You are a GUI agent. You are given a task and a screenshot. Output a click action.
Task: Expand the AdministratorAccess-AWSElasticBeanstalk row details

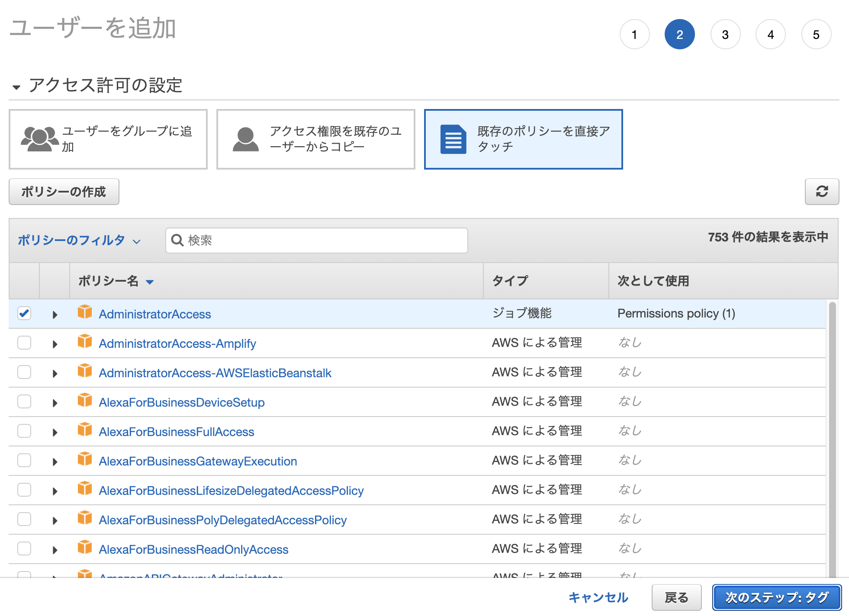(x=55, y=373)
